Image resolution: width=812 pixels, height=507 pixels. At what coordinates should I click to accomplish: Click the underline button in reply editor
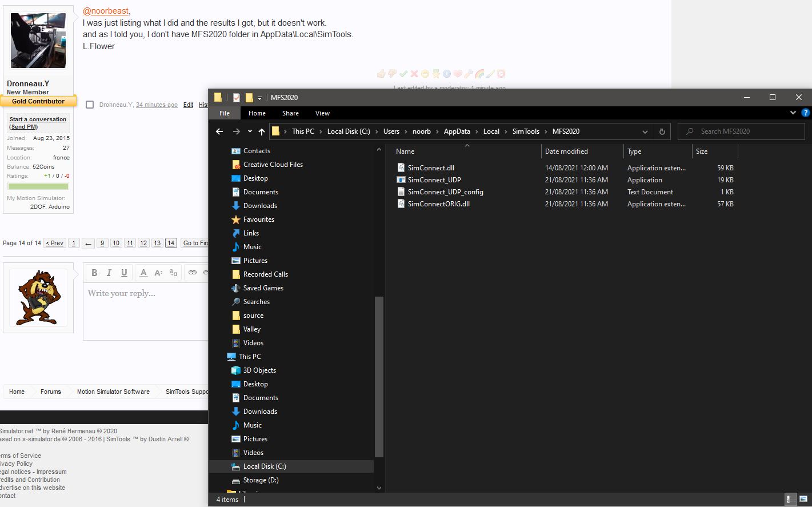click(x=124, y=273)
